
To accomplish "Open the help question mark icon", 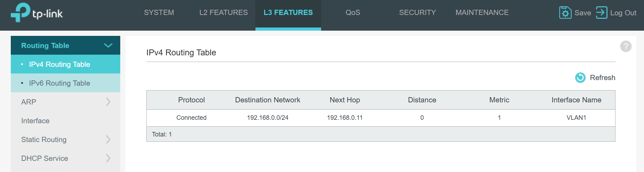I will (x=626, y=46).
